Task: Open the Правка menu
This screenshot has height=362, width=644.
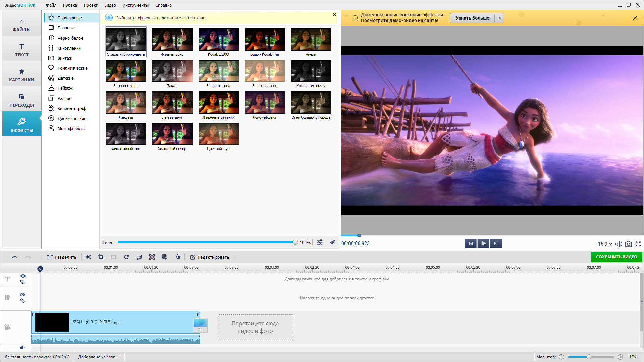Action: [70, 5]
